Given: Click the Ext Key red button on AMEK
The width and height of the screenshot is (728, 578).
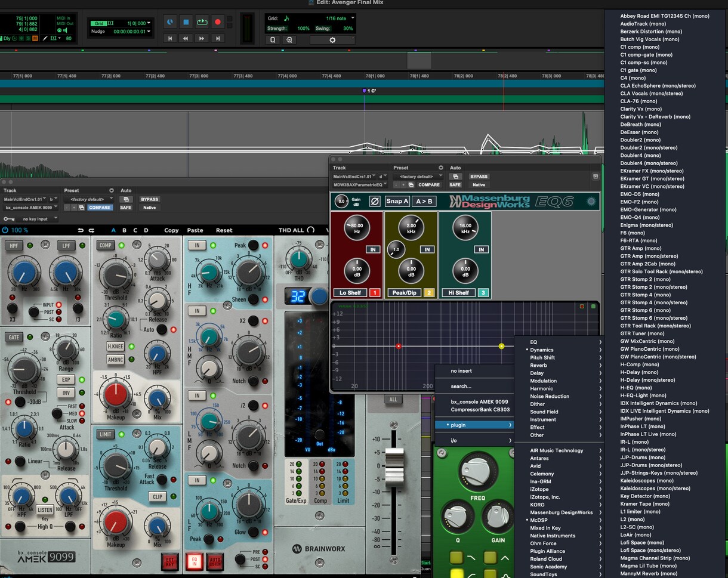Looking at the screenshot, I should click(x=169, y=561).
